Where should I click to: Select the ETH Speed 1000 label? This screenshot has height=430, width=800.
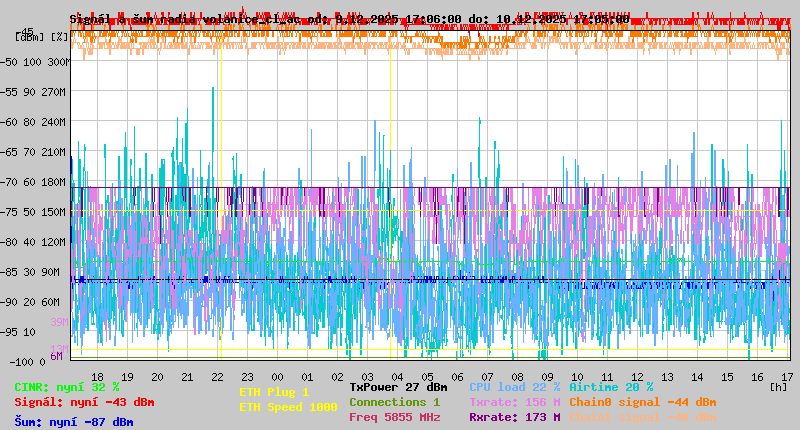285,407
